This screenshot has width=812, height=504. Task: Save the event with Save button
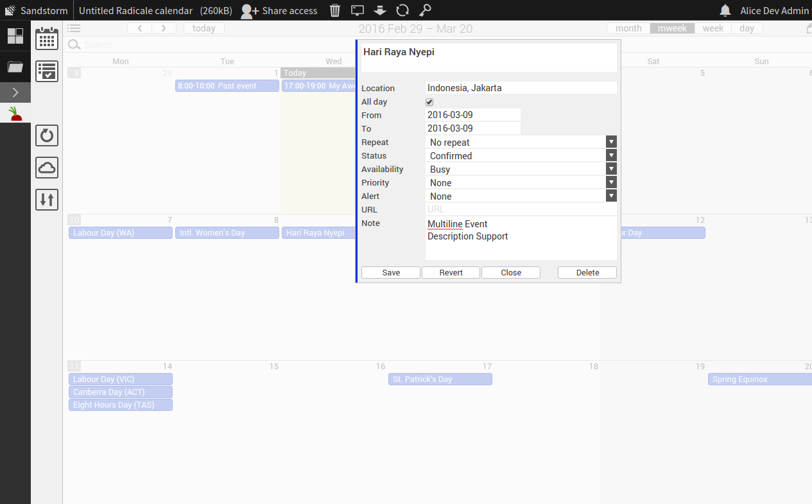(x=391, y=273)
